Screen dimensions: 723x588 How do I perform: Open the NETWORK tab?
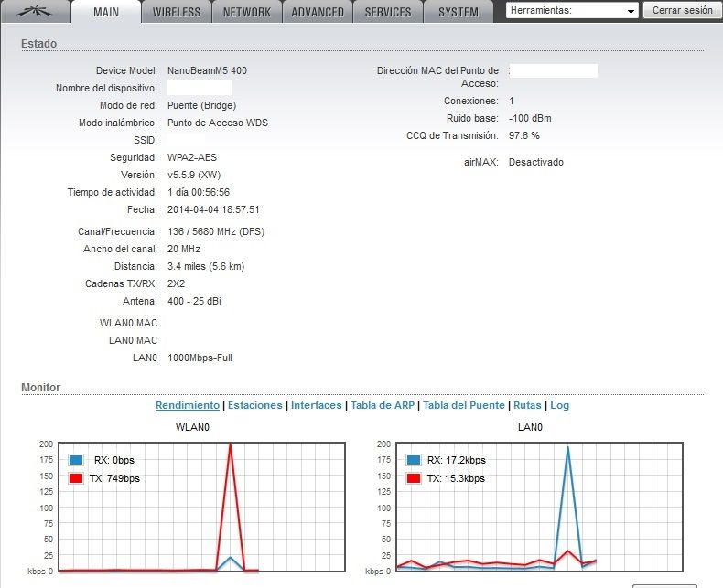click(x=246, y=12)
